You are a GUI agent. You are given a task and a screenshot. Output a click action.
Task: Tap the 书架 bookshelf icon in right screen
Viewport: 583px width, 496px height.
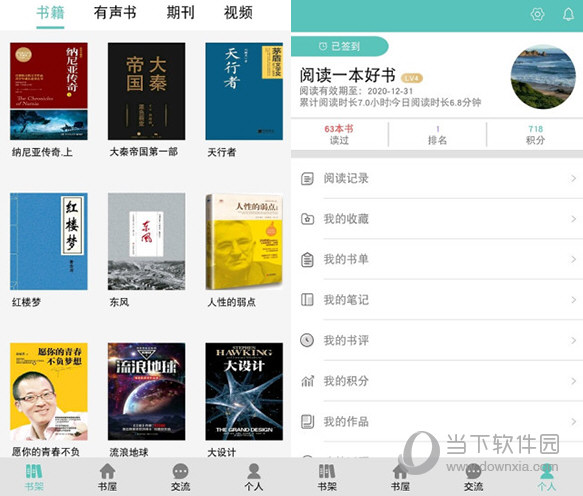coord(327,471)
